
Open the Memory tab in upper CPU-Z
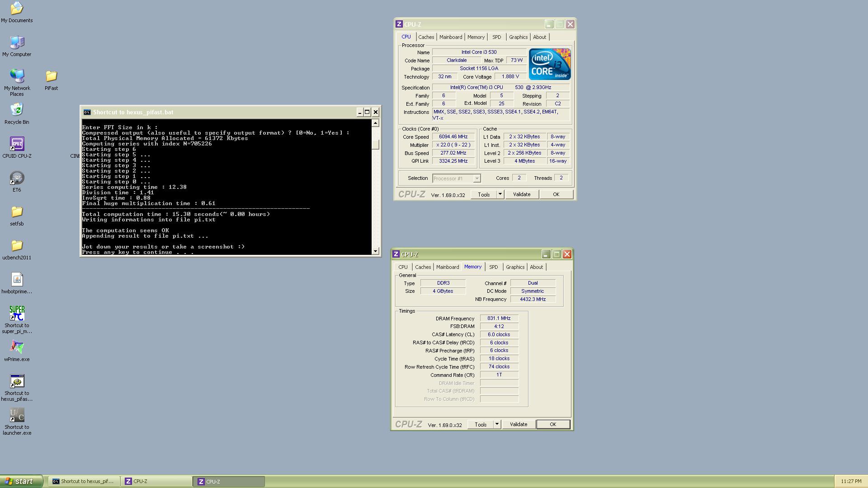click(476, 37)
